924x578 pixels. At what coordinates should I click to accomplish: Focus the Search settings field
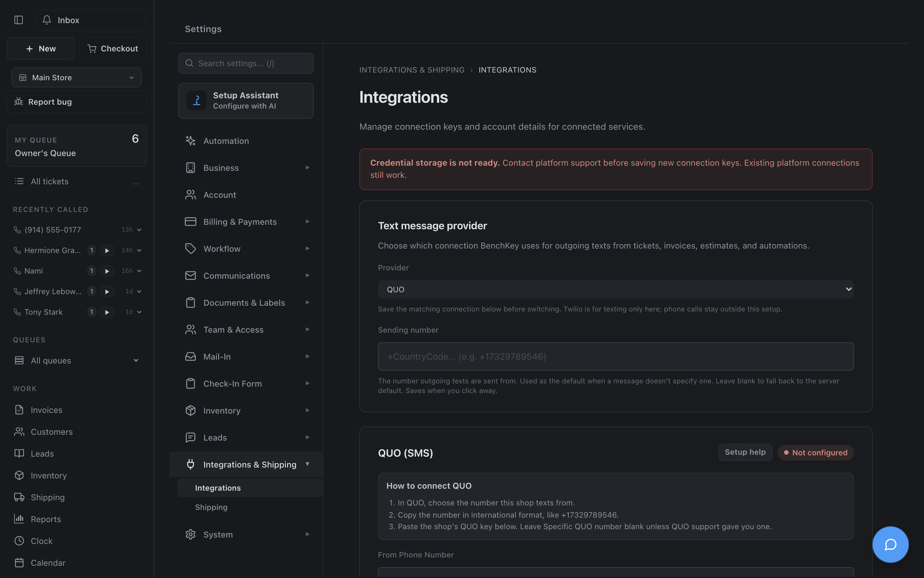(x=246, y=64)
